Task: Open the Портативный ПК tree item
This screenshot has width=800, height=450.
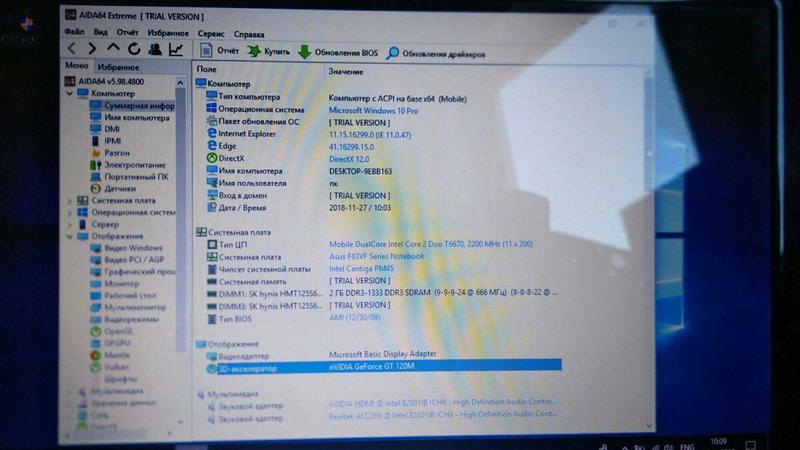Action: pyautogui.click(x=136, y=177)
